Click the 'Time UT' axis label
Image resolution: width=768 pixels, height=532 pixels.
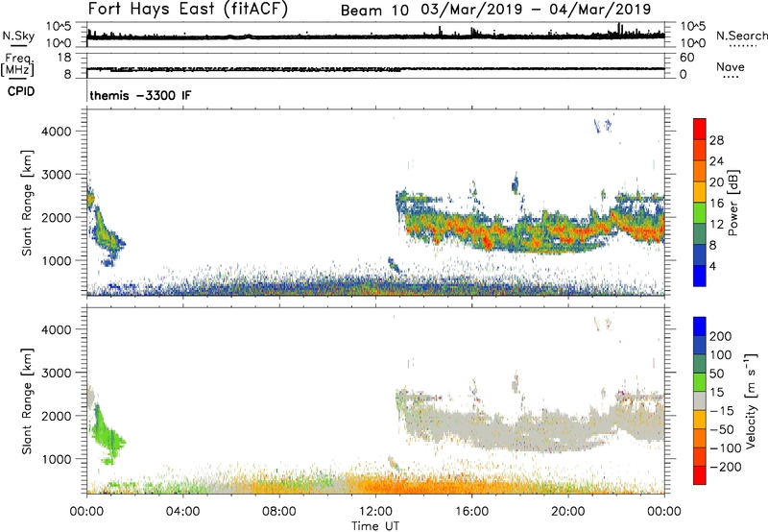tap(375, 526)
